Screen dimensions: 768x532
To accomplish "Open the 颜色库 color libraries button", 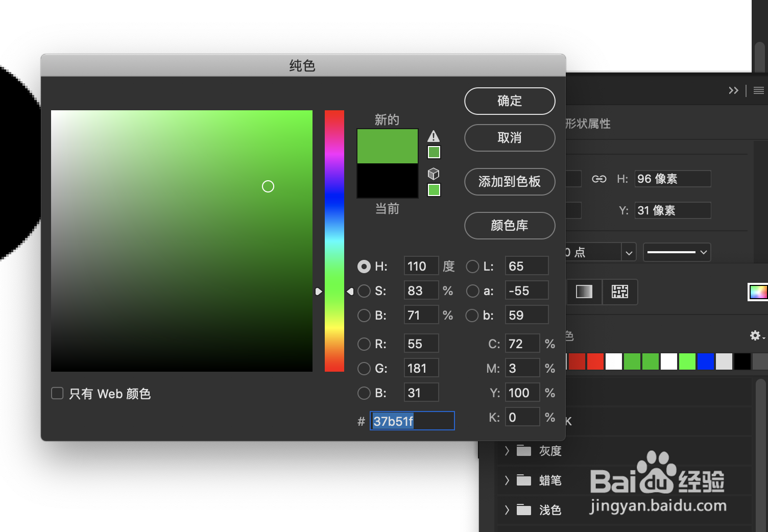I will (510, 226).
